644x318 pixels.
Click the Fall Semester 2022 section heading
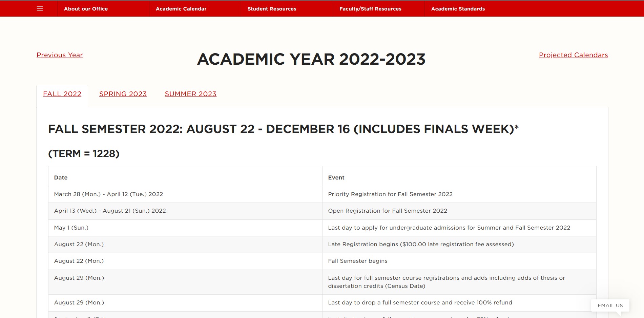[x=283, y=129]
